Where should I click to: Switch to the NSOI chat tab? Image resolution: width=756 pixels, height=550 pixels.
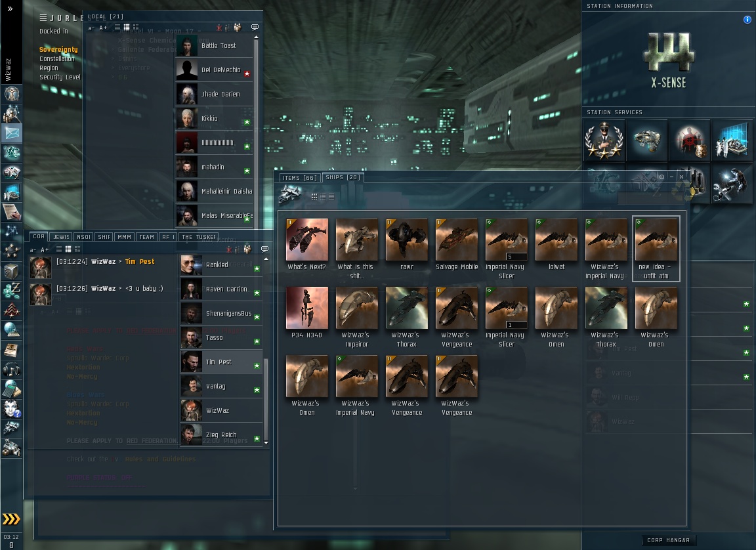(84, 237)
